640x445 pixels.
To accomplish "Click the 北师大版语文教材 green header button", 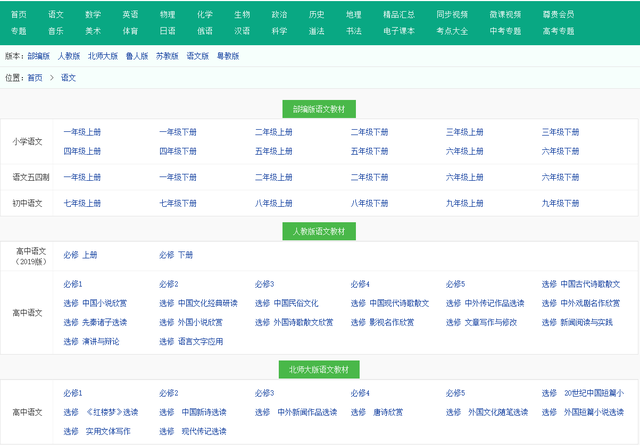I will tap(319, 369).
